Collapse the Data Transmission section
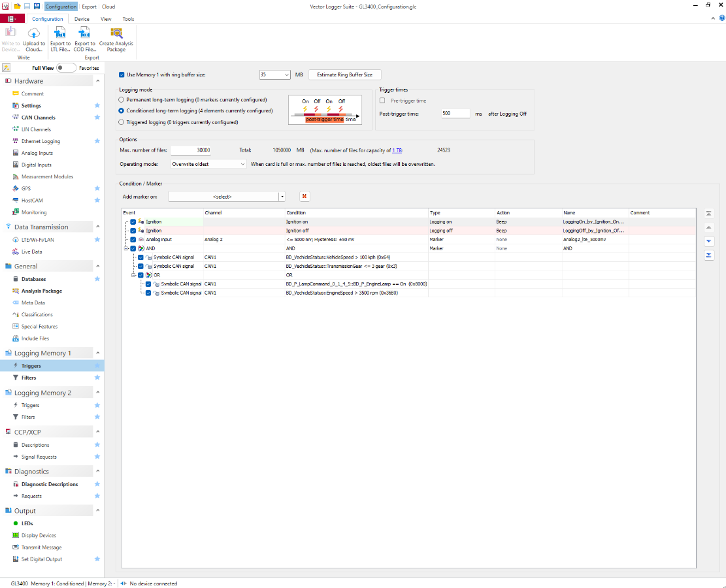 point(98,227)
